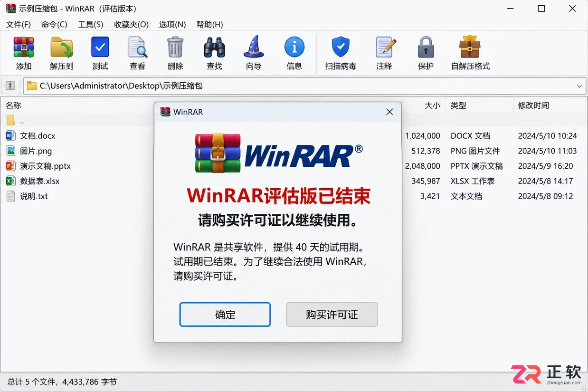Click the 添加 (Add) toolbar icon
Image resolution: width=588 pixels, height=392 pixels.
(23, 48)
